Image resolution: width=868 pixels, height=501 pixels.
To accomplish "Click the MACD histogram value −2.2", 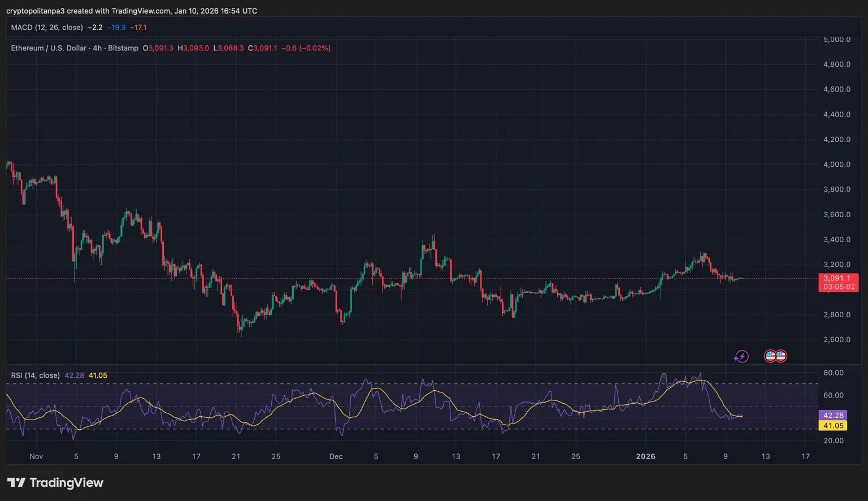I will tap(95, 27).
